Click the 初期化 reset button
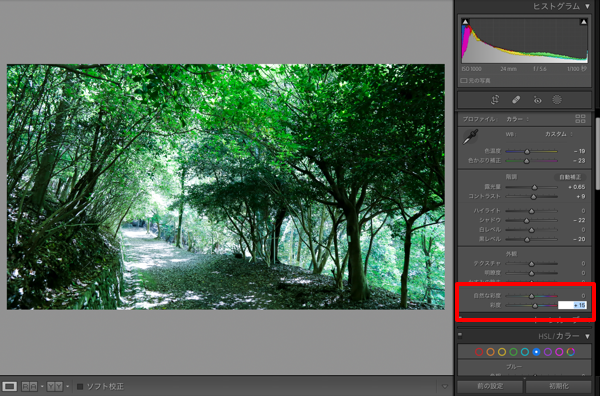The width and height of the screenshot is (600, 396). [x=558, y=386]
